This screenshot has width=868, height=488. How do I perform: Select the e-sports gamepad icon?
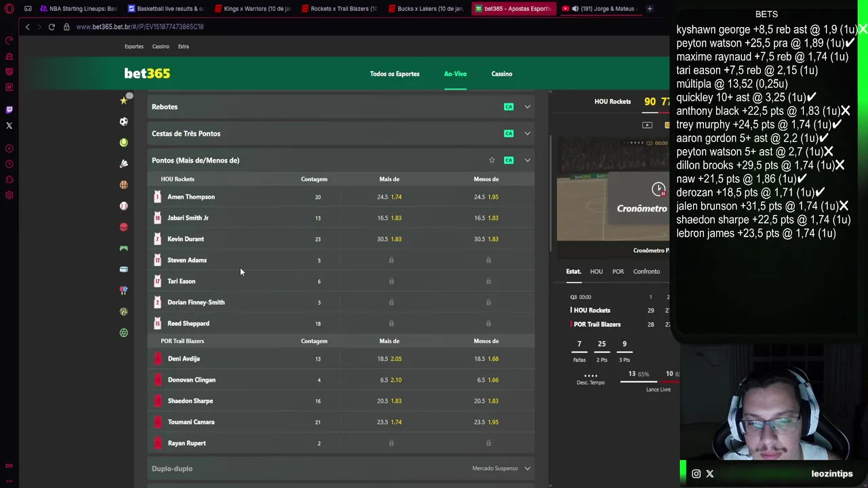click(123, 248)
